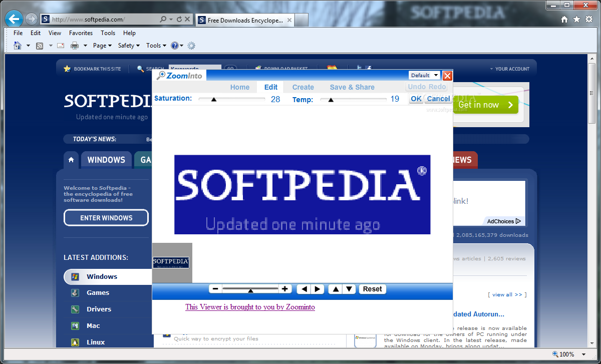Click the zoom slider in the viewer bottom bar
Screen dimensions: 601x364
250,289
